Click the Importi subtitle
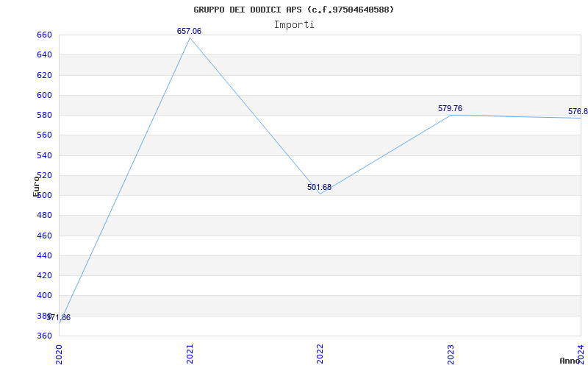The width and height of the screenshot is (588, 368). (294, 25)
